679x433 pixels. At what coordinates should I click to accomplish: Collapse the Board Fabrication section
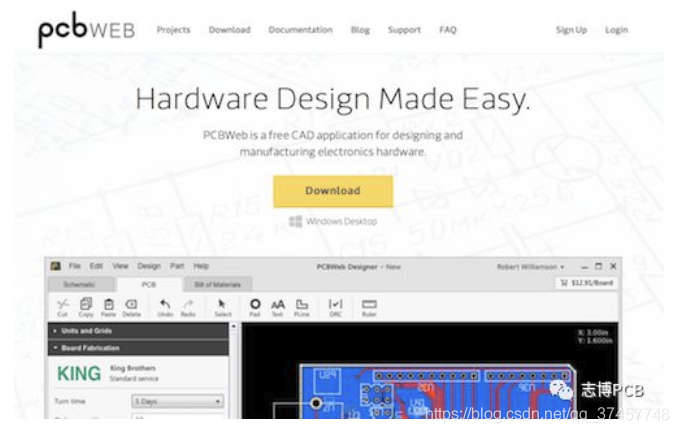(138, 348)
